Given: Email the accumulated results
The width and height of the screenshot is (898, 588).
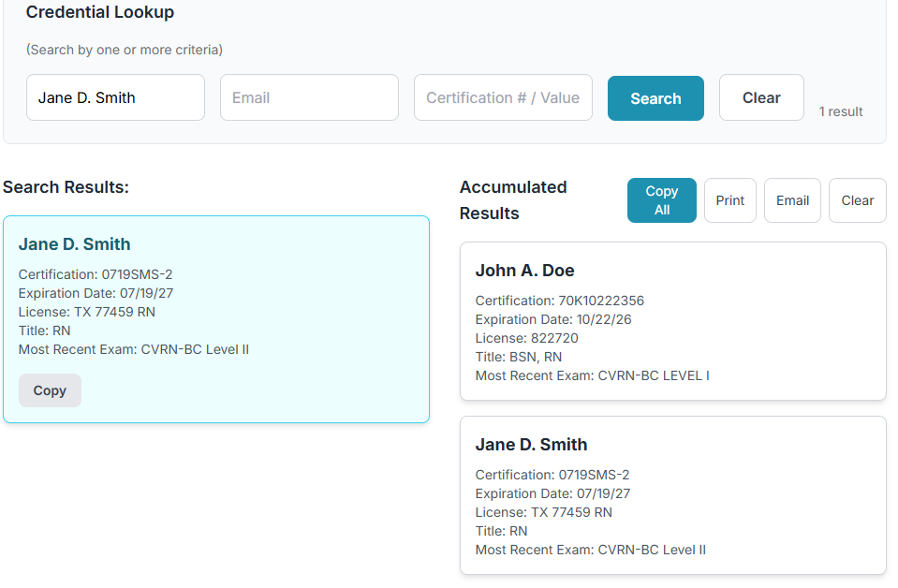Looking at the screenshot, I should (x=792, y=200).
